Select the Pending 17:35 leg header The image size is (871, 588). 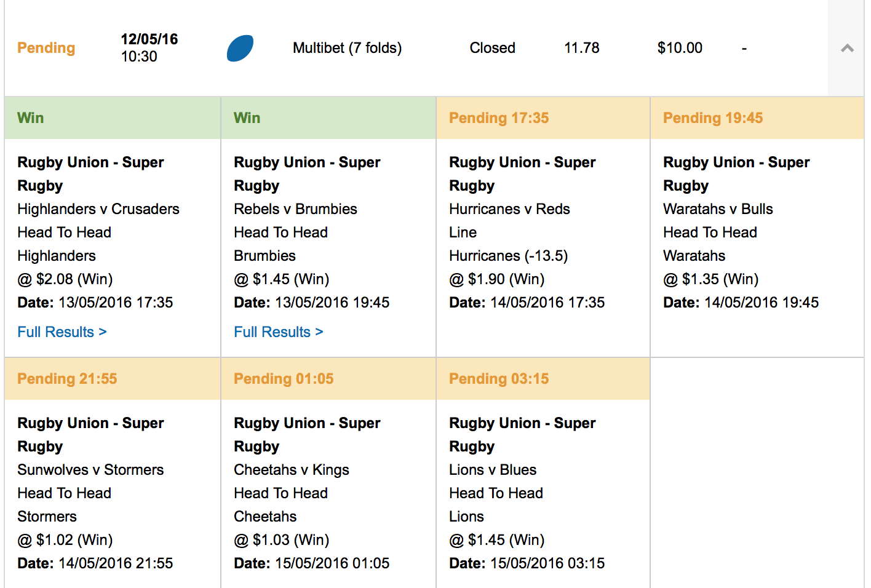coord(499,118)
